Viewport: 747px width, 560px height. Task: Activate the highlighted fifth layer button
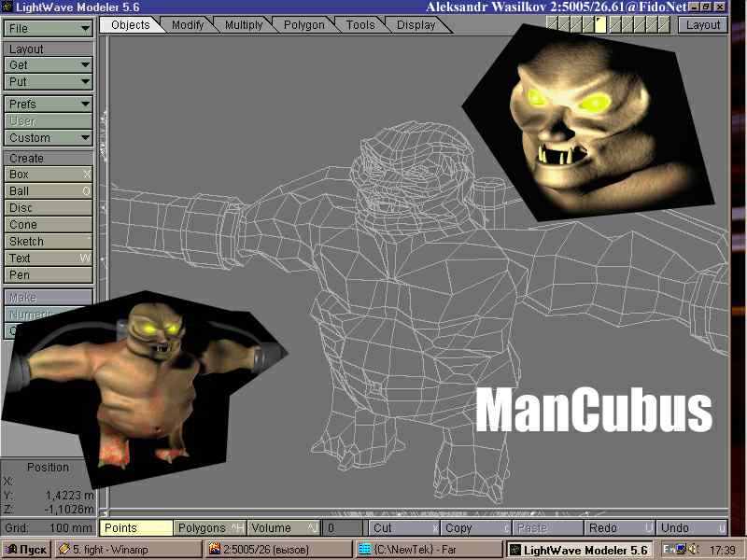[600, 24]
